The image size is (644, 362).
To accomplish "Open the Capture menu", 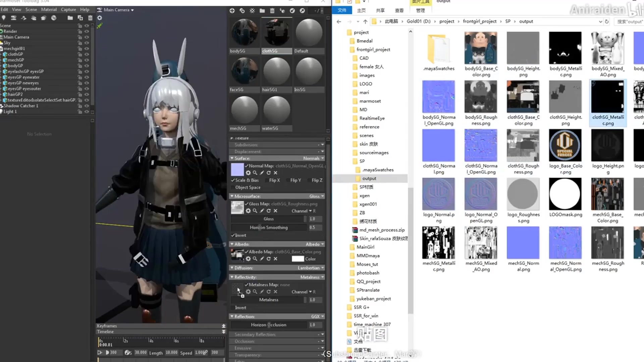I will pyautogui.click(x=68, y=9).
